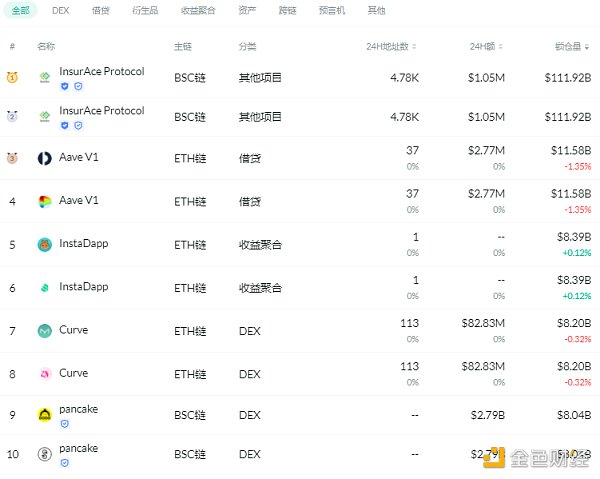Switch to the DEX tab
The image size is (600, 479).
pyautogui.click(x=60, y=10)
